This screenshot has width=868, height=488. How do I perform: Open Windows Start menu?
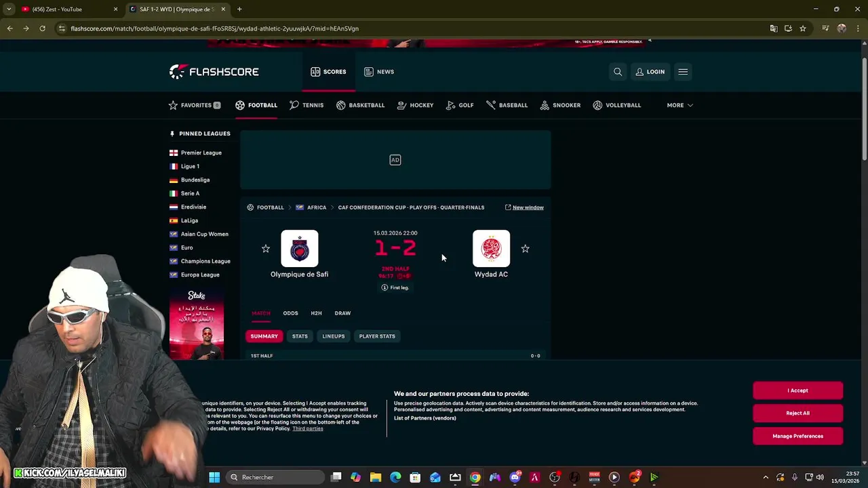click(x=214, y=477)
